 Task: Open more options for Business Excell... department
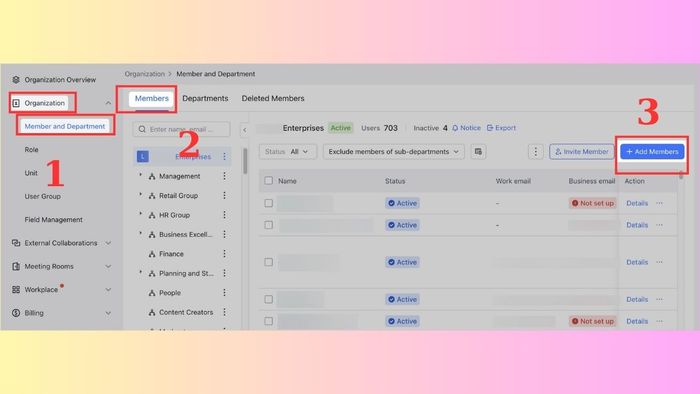coord(225,234)
